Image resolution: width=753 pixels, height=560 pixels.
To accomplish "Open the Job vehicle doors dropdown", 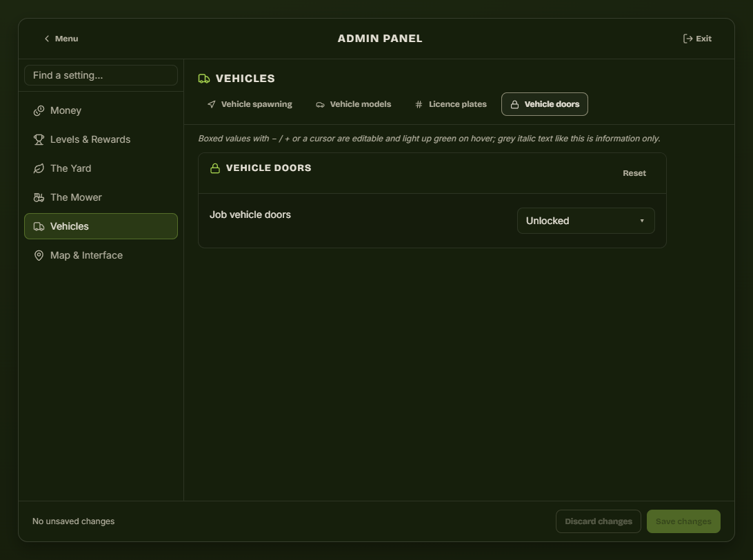I will click(x=586, y=221).
